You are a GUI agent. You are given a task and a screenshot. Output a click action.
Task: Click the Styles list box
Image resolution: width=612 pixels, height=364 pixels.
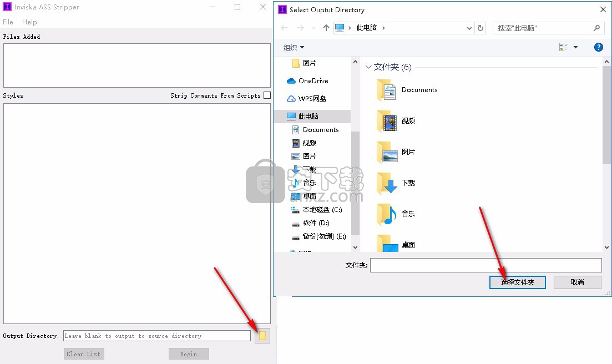(x=137, y=214)
